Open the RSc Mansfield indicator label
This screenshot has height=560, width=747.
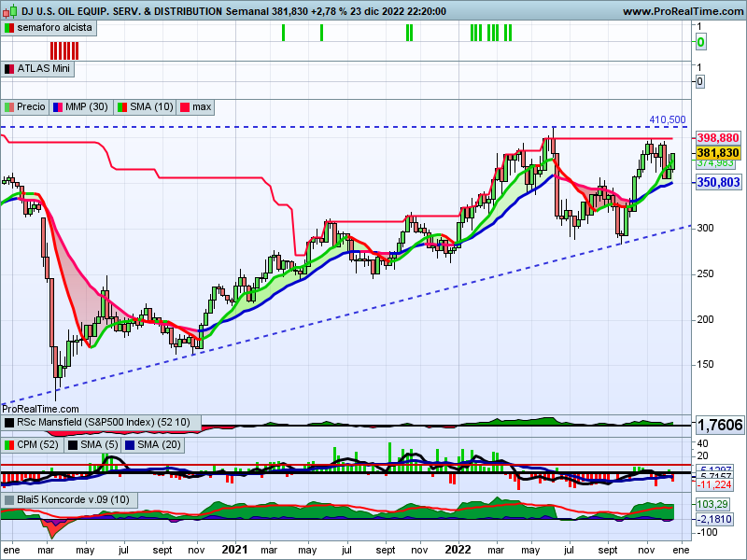coord(104,422)
